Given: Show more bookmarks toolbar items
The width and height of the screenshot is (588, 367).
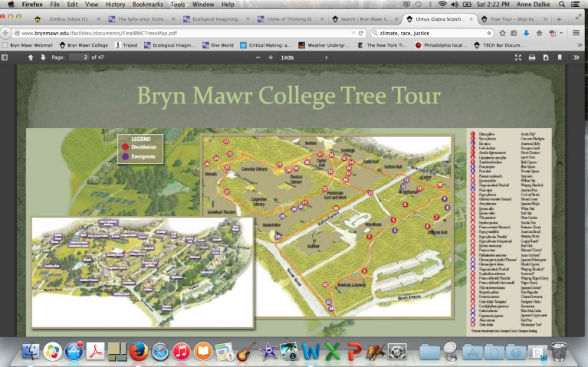Looking at the screenshot, I should (580, 45).
